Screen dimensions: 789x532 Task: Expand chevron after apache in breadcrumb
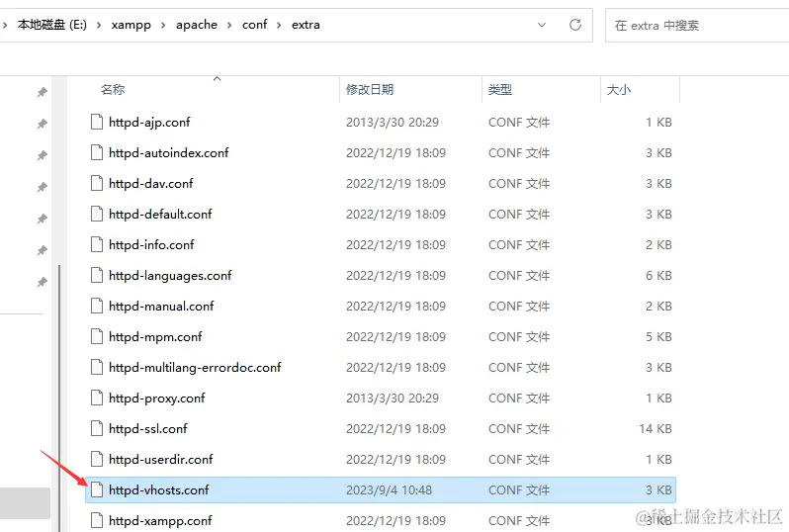click(229, 25)
